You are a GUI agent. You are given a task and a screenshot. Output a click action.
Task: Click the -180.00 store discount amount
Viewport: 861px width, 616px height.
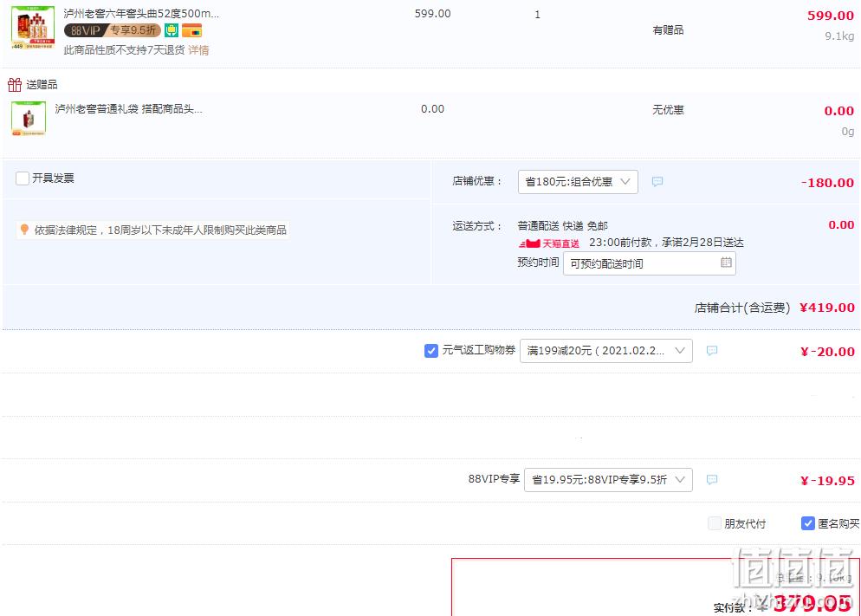[x=827, y=183]
